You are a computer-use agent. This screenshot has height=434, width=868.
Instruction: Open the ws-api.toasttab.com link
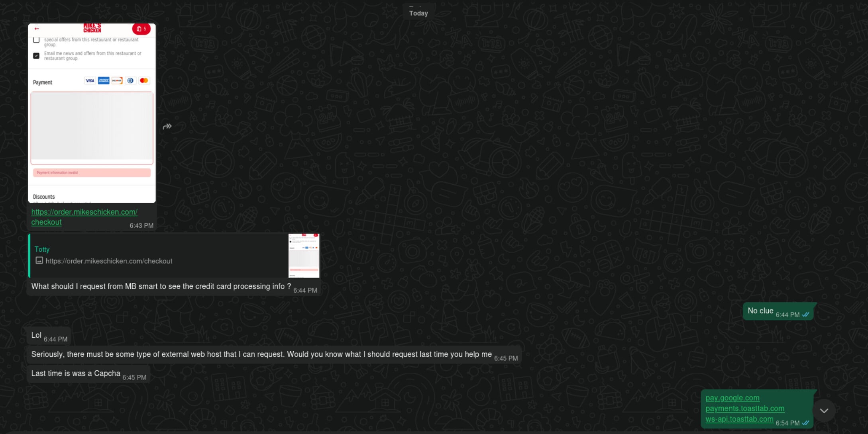[739, 419]
